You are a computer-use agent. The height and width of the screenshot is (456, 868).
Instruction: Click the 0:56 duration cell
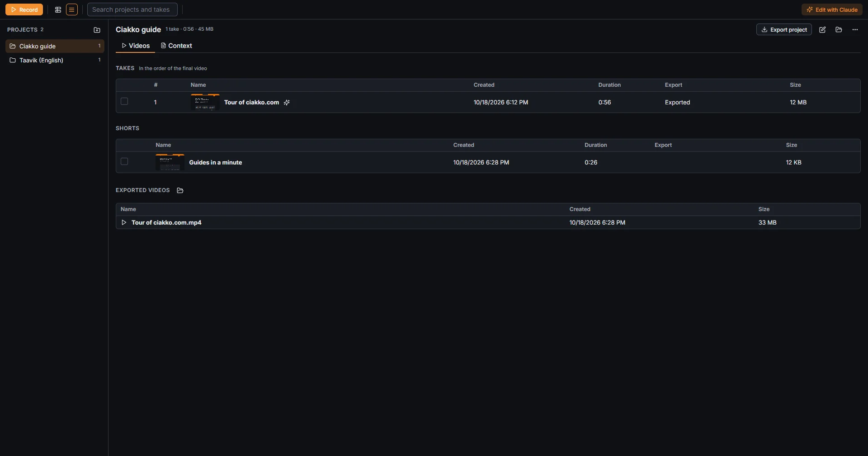(604, 103)
